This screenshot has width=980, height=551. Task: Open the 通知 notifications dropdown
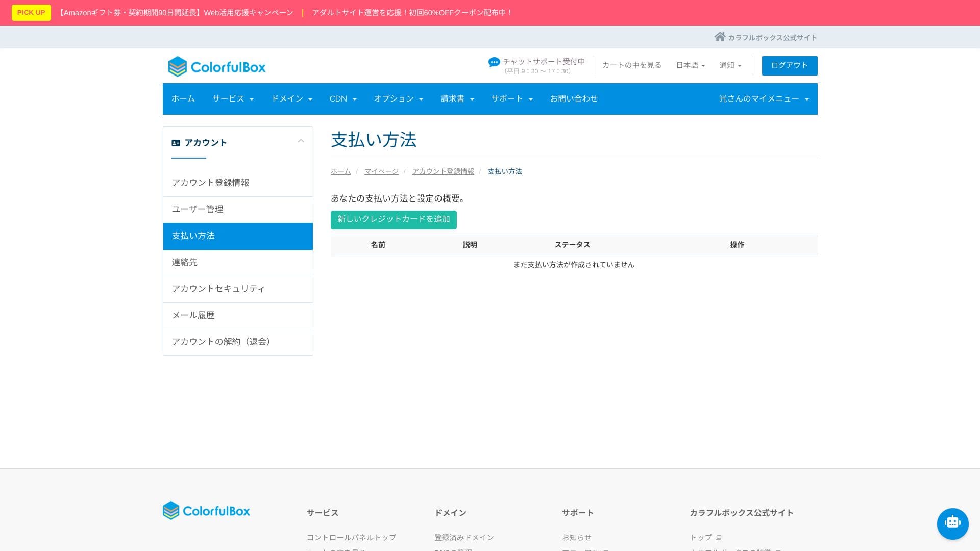coord(730,65)
